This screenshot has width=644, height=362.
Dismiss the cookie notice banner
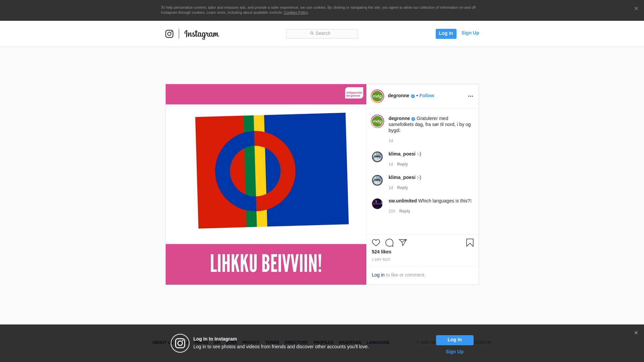636,9
